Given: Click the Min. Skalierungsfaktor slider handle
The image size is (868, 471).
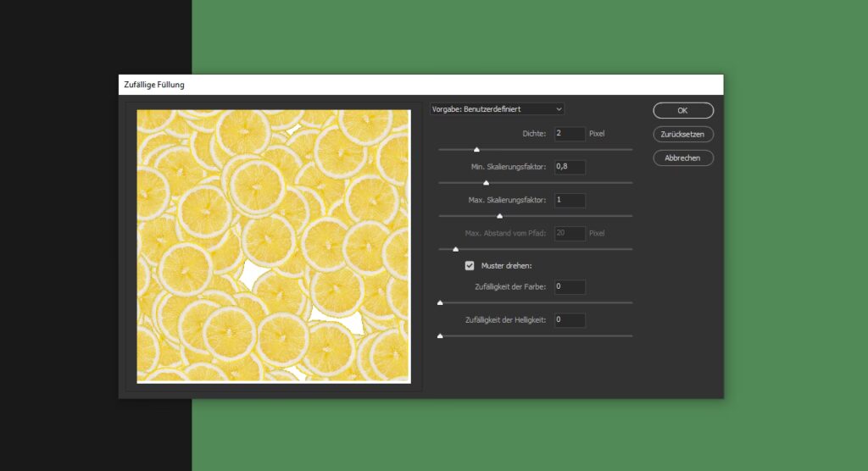Looking at the screenshot, I should 486,183.
